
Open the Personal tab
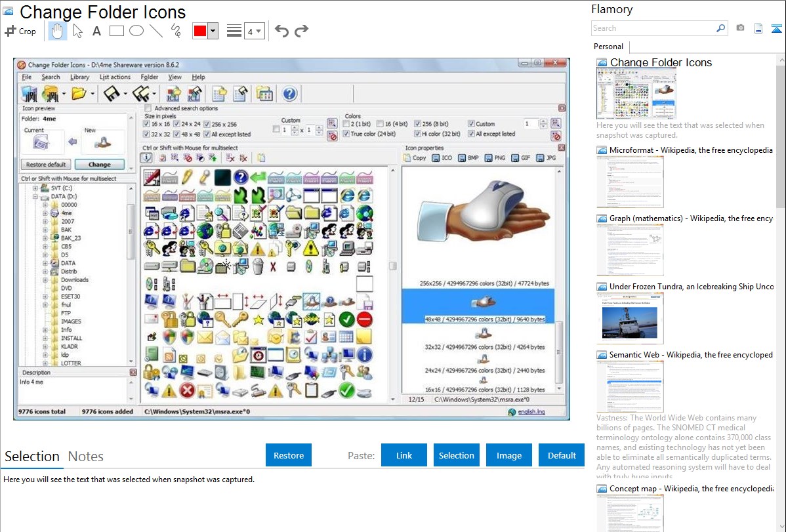point(608,47)
